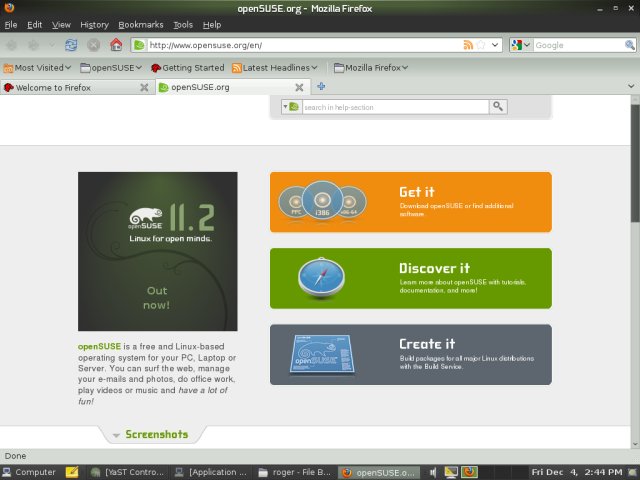This screenshot has width=640, height=480.
Task: Switch to Application Browser taskbar item
Action: 211,472
